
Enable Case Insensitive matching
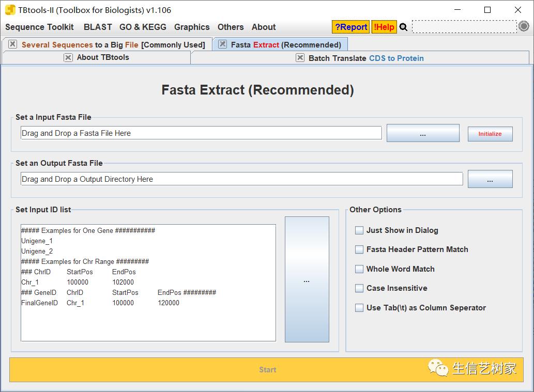pyautogui.click(x=359, y=288)
